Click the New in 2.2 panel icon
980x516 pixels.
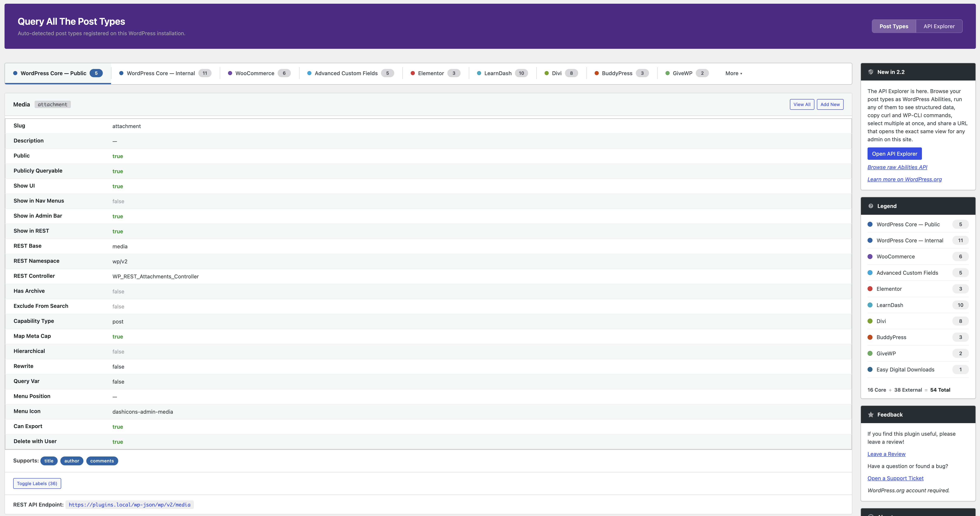870,72
